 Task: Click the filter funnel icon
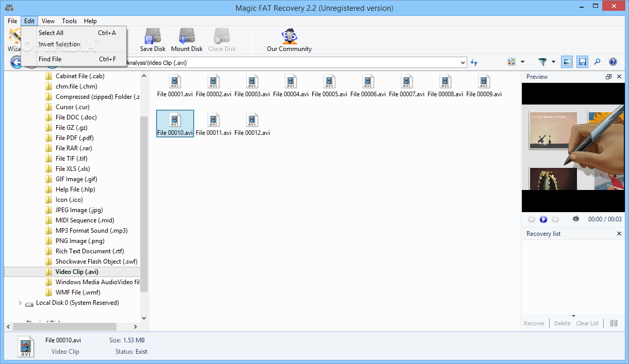[542, 62]
